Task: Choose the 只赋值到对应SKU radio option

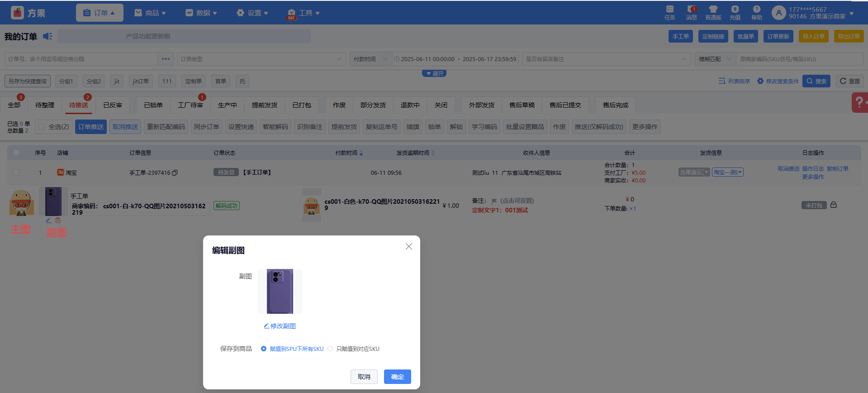Action: click(x=330, y=349)
